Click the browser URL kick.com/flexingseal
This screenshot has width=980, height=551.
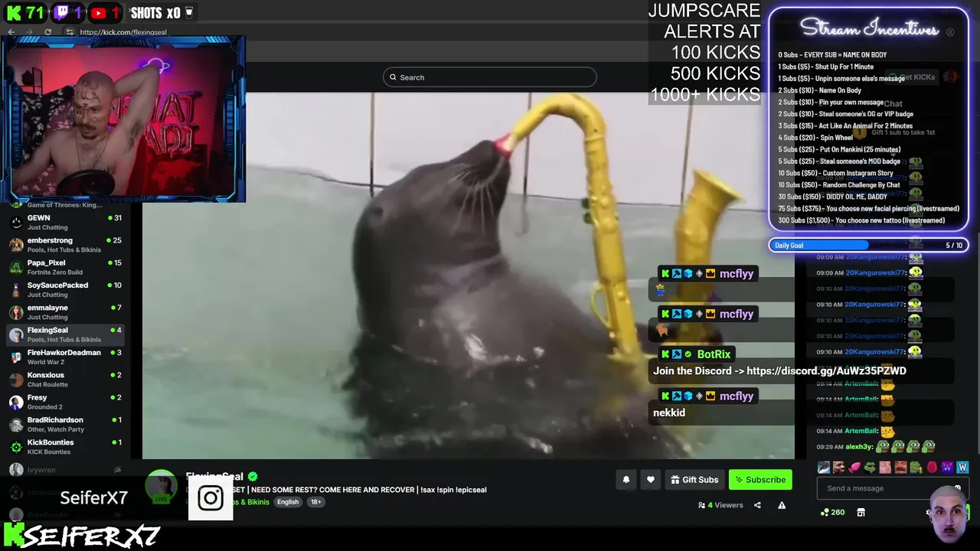(123, 32)
